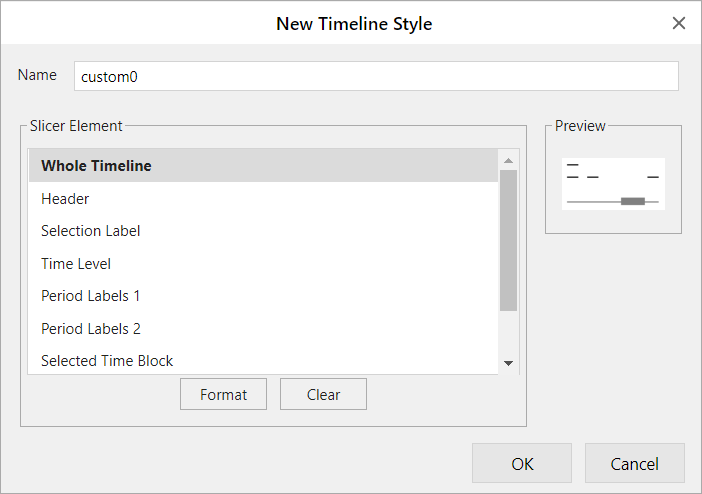Confirm the new style with OK
This screenshot has height=494, width=702.
[522, 463]
